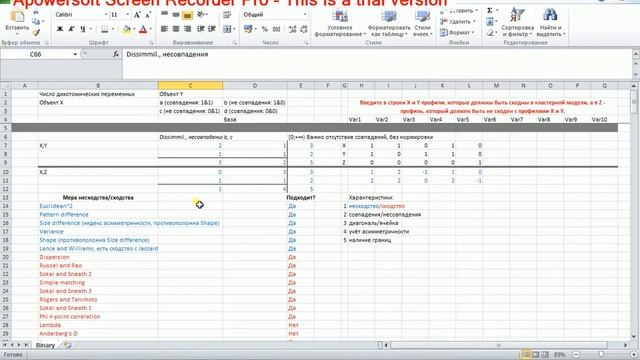Click the decrease indent icon
This screenshot has width=640, height=360.
(200, 29)
